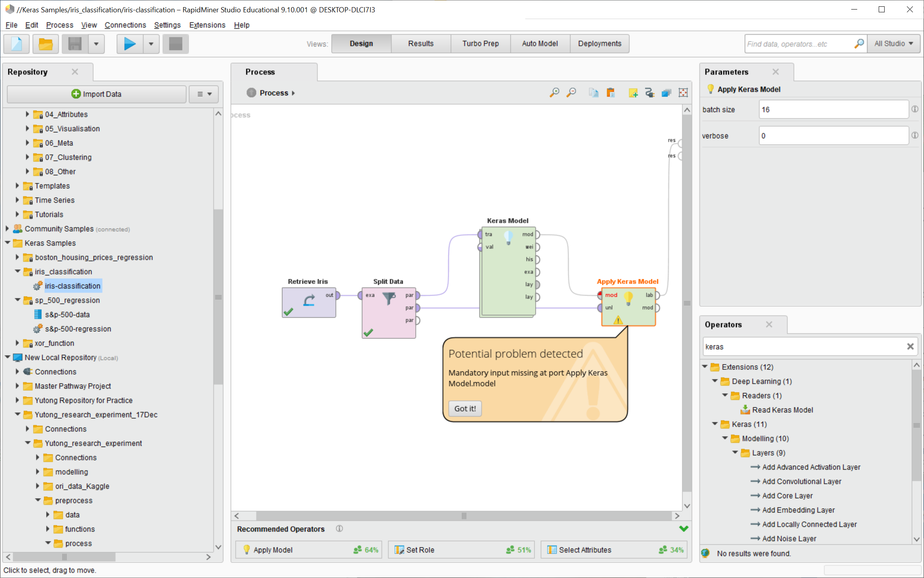924x578 pixels.
Task: Auto-fit the process with the fit icon
Action: pos(683,93)
